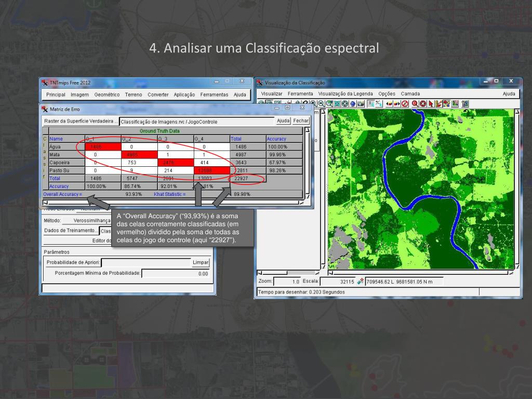Click the Mata row name cell
This screenshot has width=532, height=399.
pos(66,155)
